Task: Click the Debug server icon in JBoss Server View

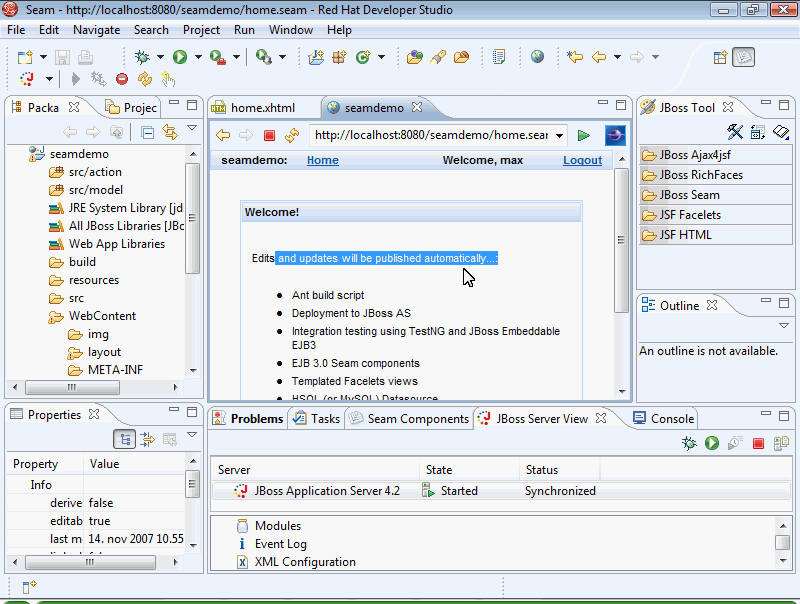Action: [689, 443]
